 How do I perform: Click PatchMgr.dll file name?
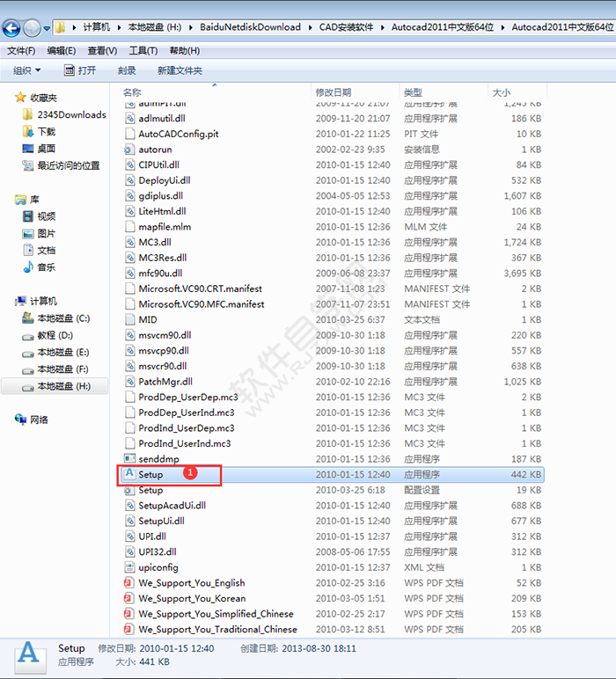(165, 382)
